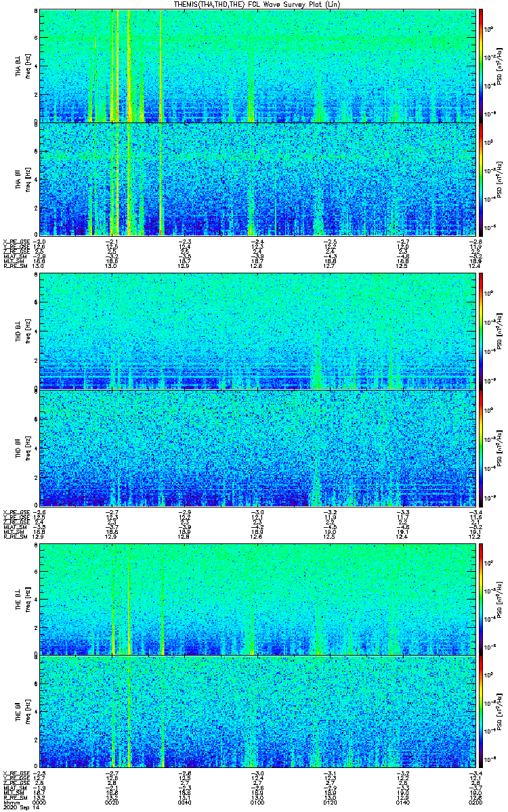Click the '0100' time tick label
This screenshot has height=812, width=508.
pos(257,803)
